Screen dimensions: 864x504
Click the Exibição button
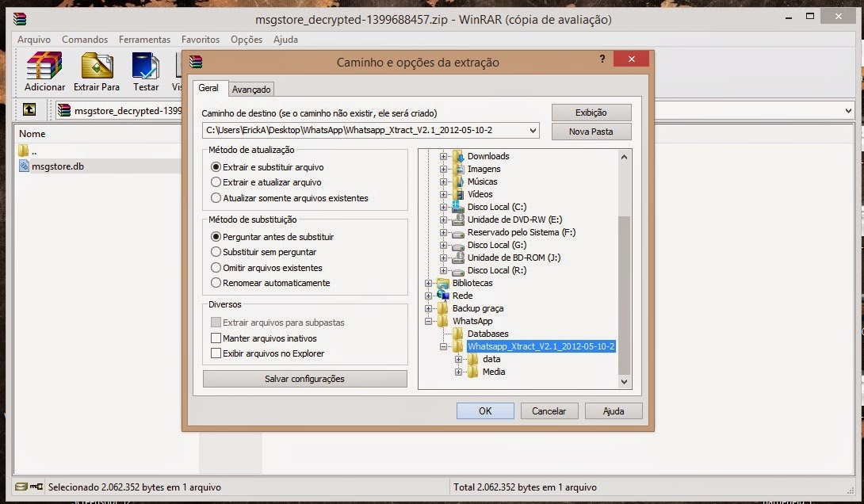(591, 113)
